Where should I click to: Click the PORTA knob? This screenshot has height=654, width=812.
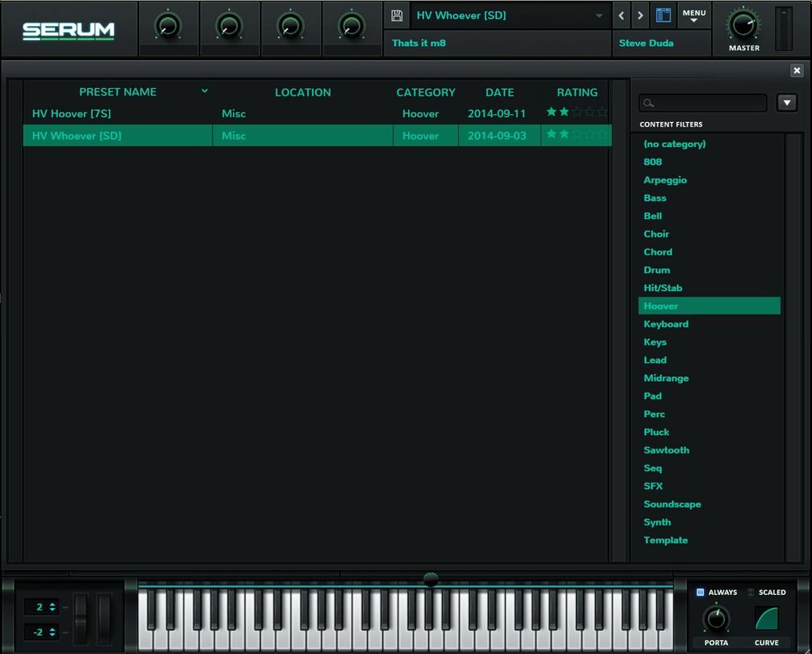pyautogui.click(x=716, y=618)
